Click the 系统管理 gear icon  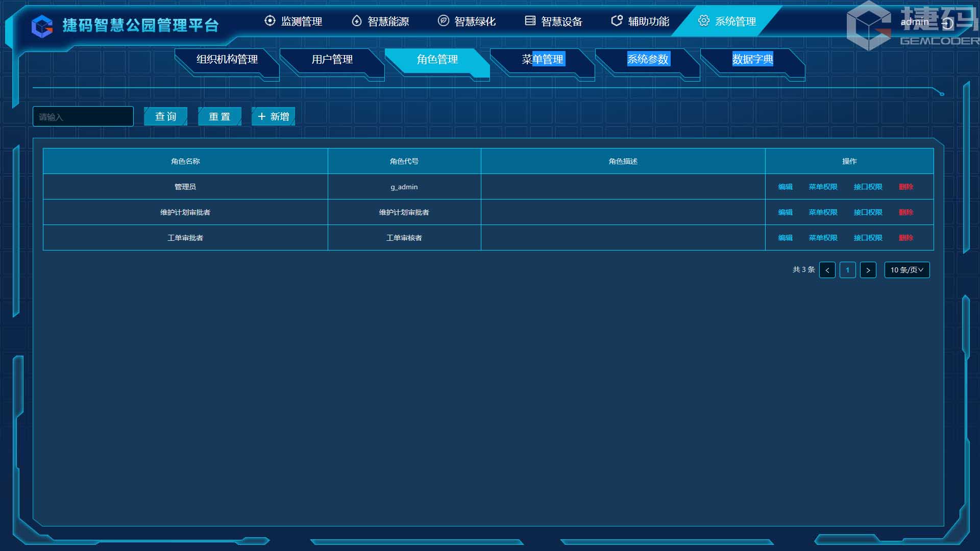[x=704, y=21]
